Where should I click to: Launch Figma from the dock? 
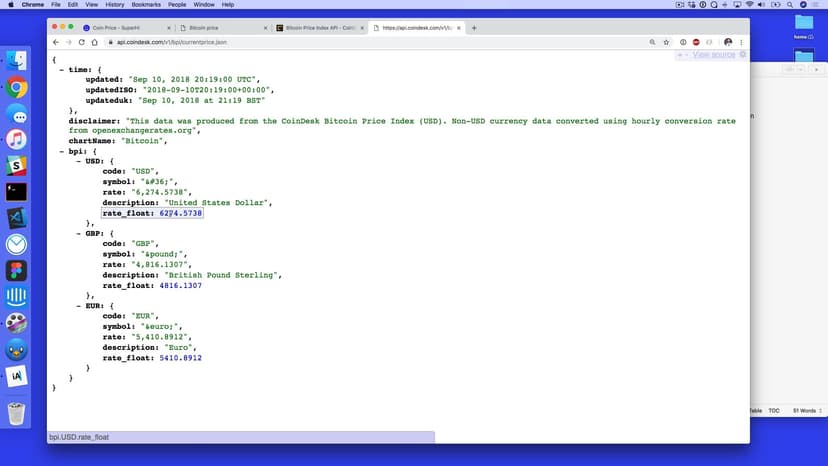[17, 270]
